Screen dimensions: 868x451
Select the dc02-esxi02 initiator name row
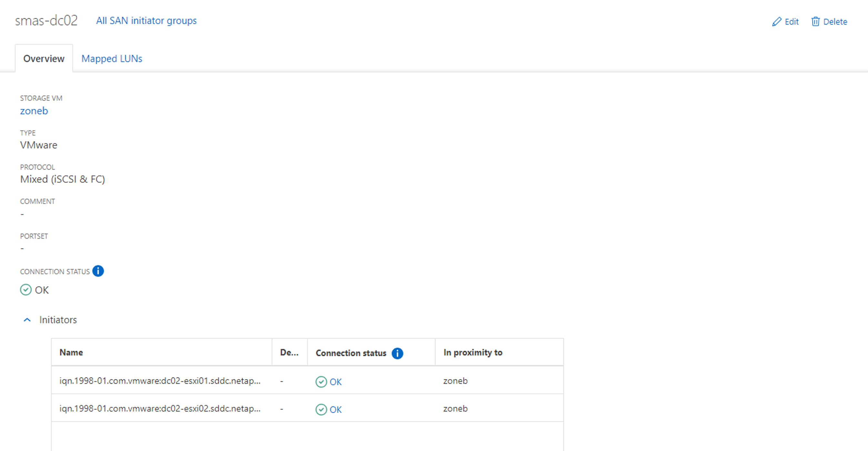[160, 408]
